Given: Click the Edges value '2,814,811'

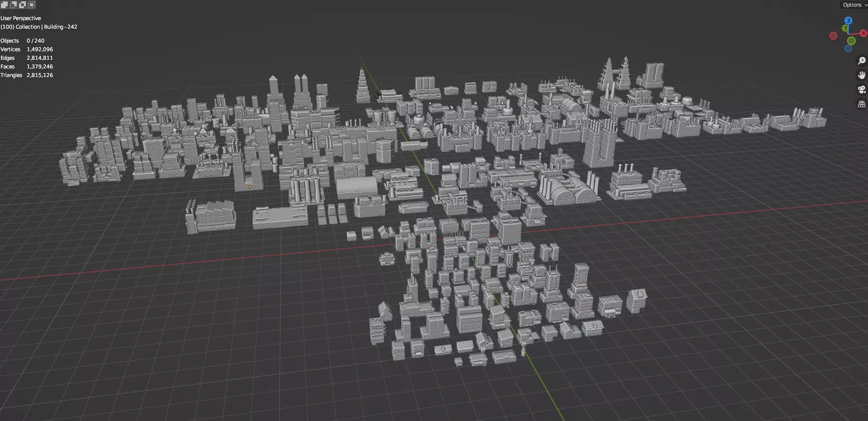Looking at the screenshot, I should tap(40, 58).
